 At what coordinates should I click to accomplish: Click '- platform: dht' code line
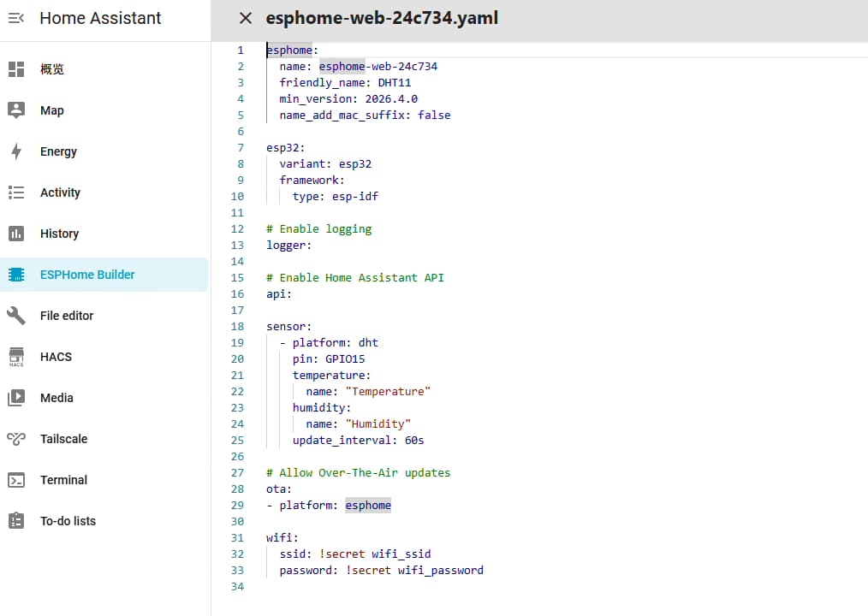329,342
